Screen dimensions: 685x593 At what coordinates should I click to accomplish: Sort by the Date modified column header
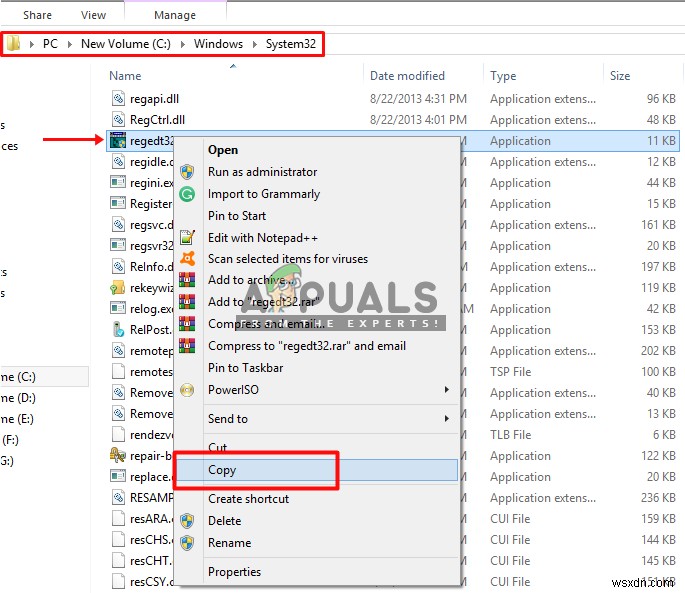coord(407,76)
